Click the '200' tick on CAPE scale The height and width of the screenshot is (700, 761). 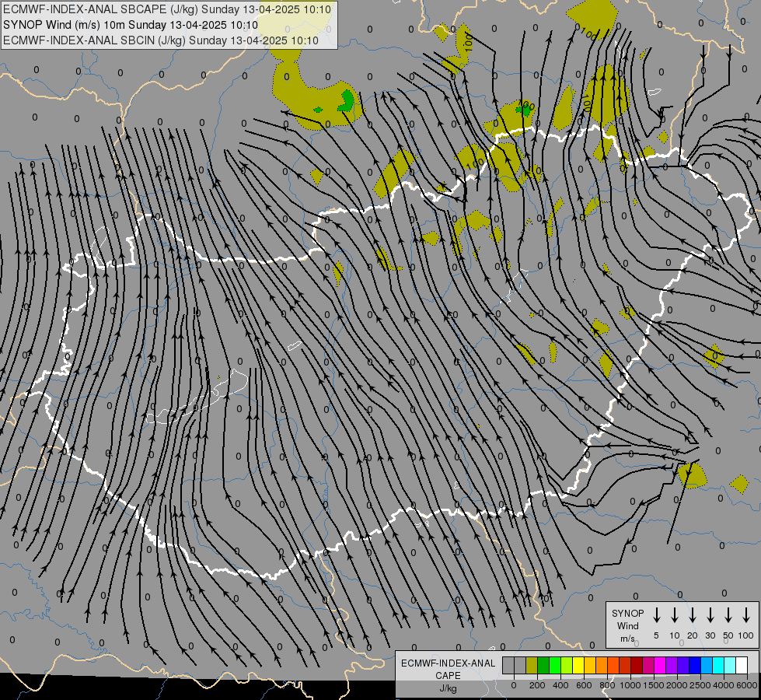tap(537, 685)
